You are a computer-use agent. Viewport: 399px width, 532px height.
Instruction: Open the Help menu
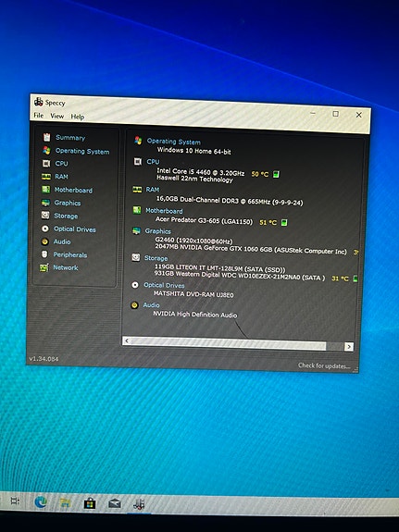click(78, 117)
